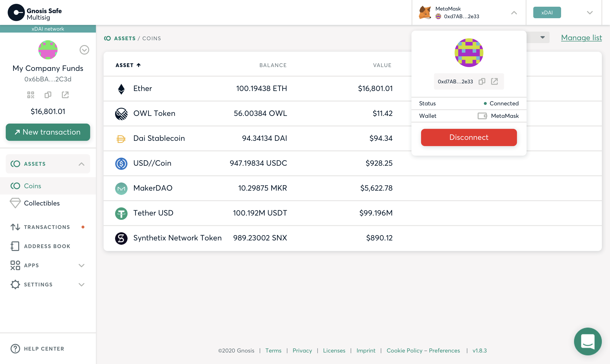Start a New transaction

48,132
